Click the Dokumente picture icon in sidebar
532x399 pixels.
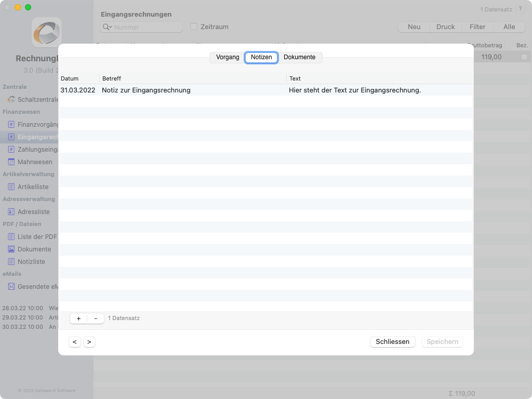(x=11, y=249)
